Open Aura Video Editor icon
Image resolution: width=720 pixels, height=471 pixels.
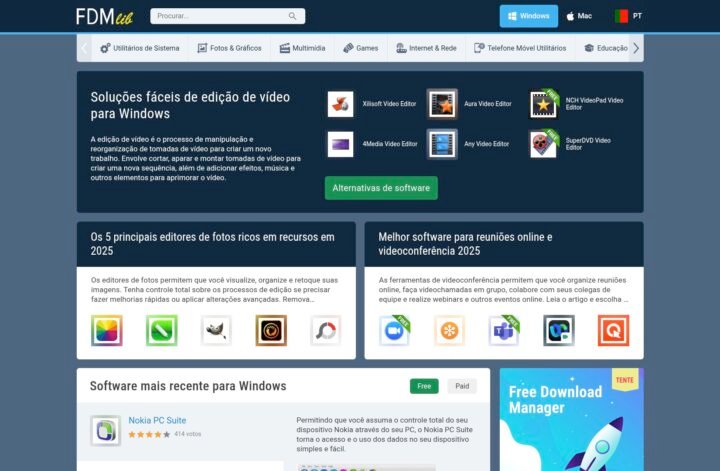point(442,104)
